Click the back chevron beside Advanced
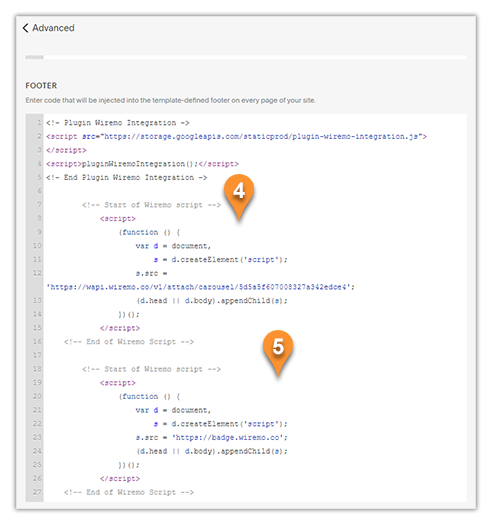This screenshot has width=494, height=525. pyautogui.click(x=25, y=28)
